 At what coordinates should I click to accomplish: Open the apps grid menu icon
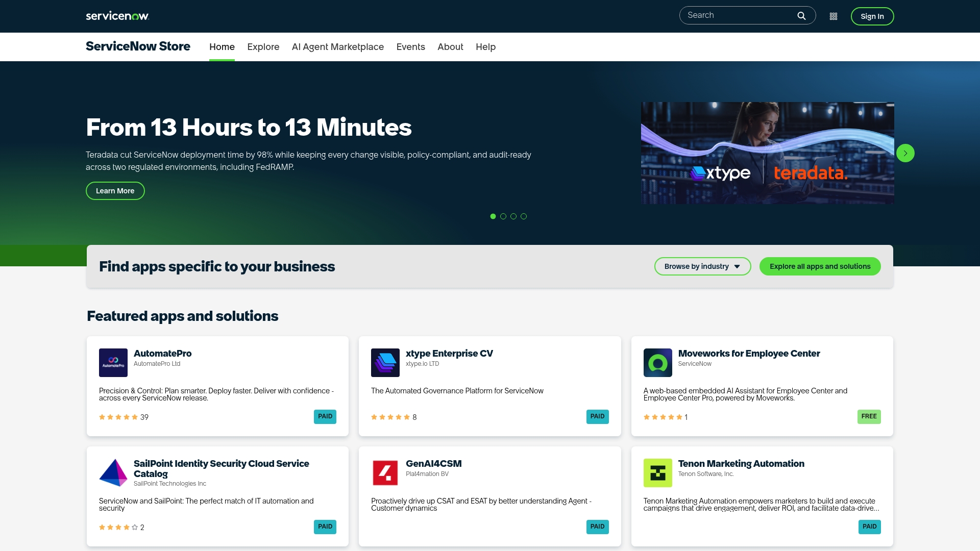(x=834, y=16)
